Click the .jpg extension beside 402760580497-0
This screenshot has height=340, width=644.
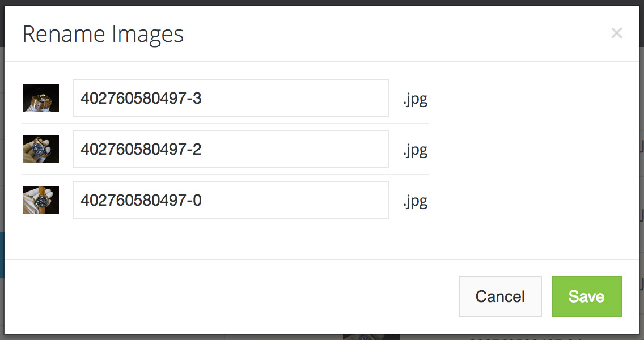pyautogui.click(x=415, y=201)
